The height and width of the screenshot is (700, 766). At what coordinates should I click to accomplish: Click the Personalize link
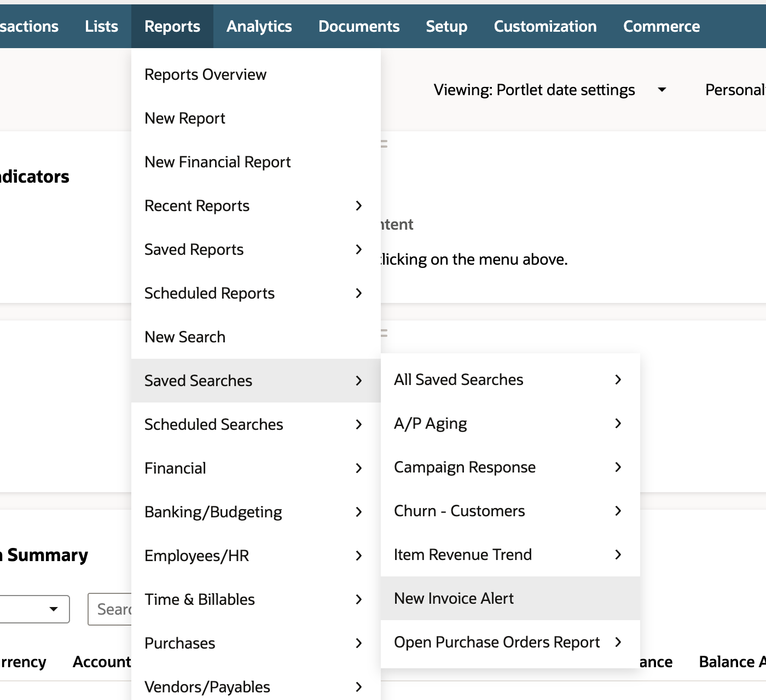pyautogui.click(x=735, y=90)
